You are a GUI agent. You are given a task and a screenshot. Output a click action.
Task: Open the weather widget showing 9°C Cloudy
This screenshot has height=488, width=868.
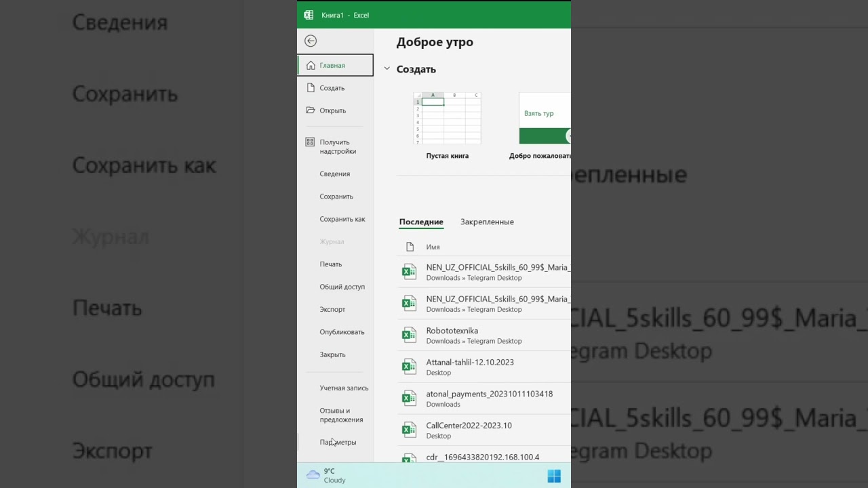[326, 475]
